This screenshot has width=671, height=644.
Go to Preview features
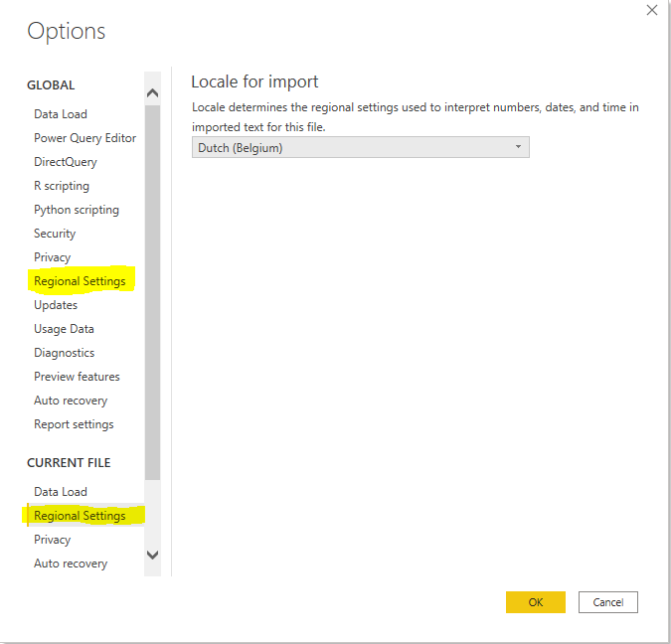[77, 377]
